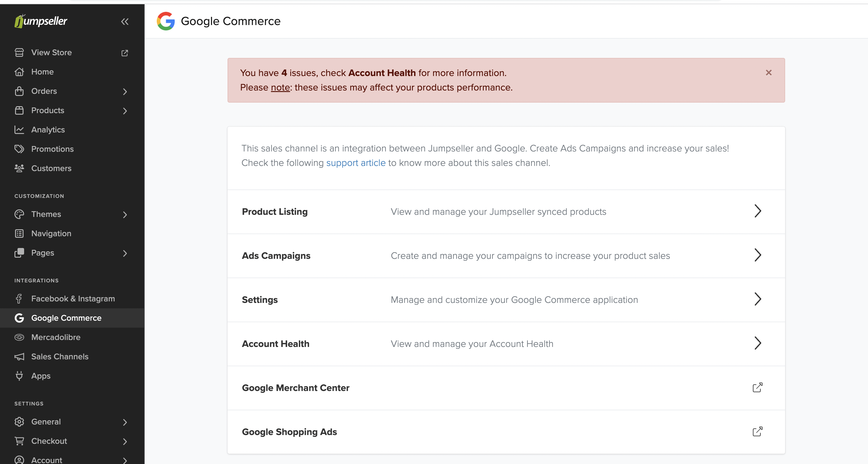Select Mercadolibre integration
Image resolution: width=868 pixels, height=464 pixels.
click(55, 337)
